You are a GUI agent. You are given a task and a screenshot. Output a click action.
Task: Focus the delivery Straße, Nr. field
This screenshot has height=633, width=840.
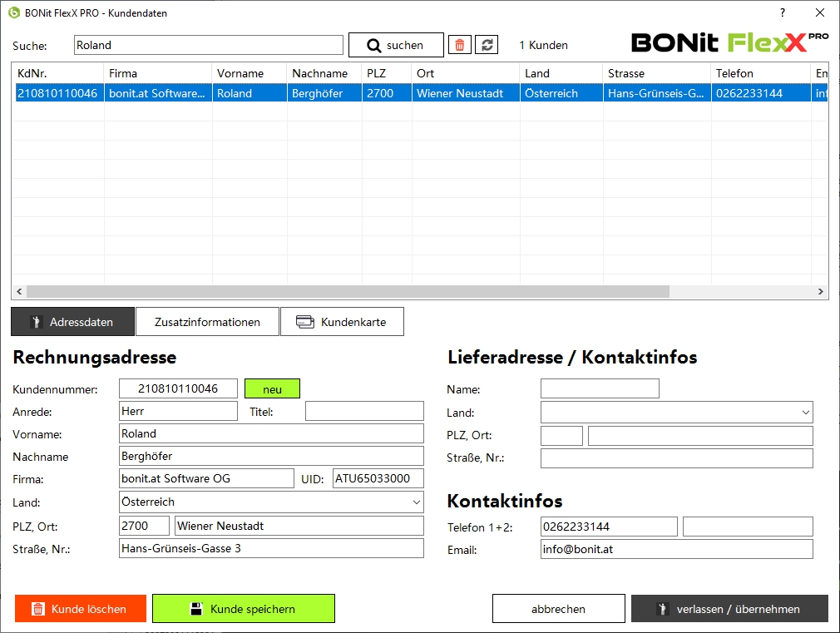(677, 458)
